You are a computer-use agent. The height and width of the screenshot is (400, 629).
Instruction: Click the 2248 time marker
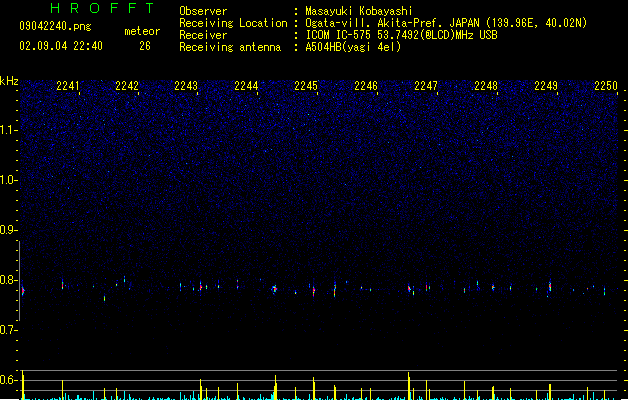pyautogui.click(x=486, y=86)
